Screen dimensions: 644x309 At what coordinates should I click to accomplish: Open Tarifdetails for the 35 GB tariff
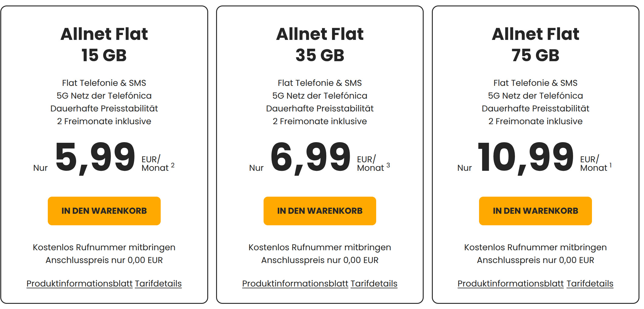(x=374, y=283)
